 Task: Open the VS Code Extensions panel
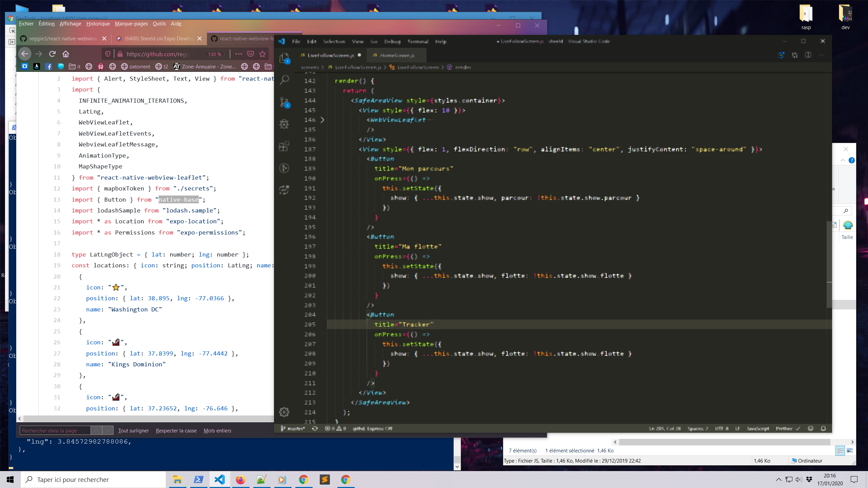284,146
